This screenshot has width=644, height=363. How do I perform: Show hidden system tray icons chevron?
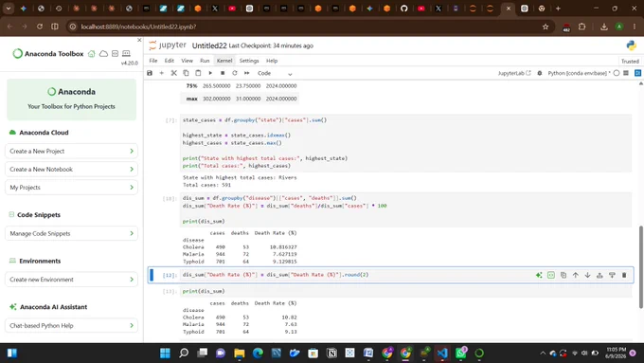tap(543, 354)
